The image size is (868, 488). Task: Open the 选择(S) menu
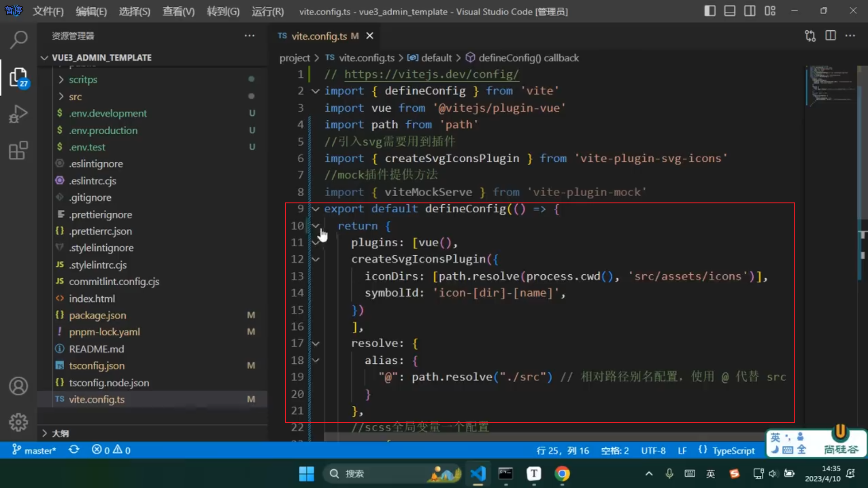click(x=134, y=11)
